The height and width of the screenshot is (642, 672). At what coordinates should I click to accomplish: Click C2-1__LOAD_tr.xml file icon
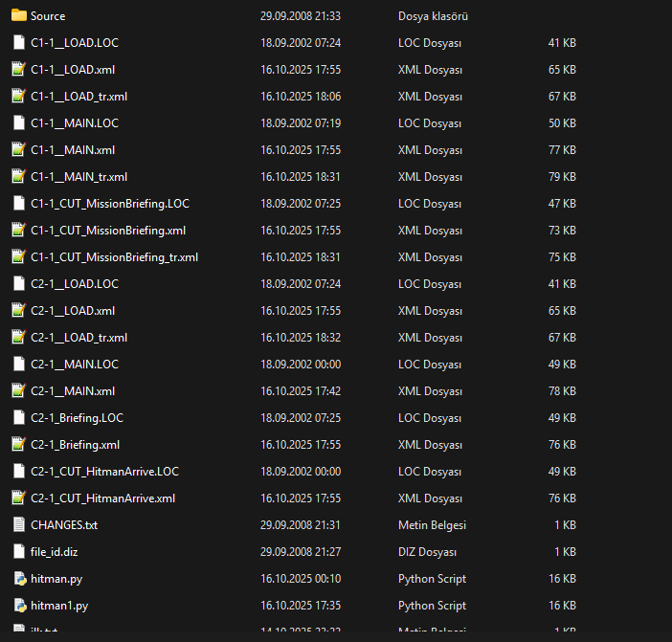[x=19, y=337]
